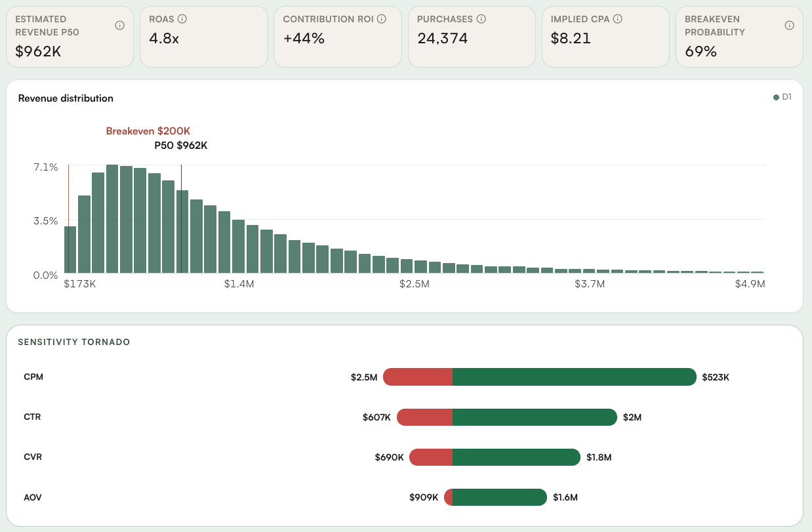Click the $173K x-axis label
The image size is (812, 532).
pyautogui.click(x=80, y=284)
